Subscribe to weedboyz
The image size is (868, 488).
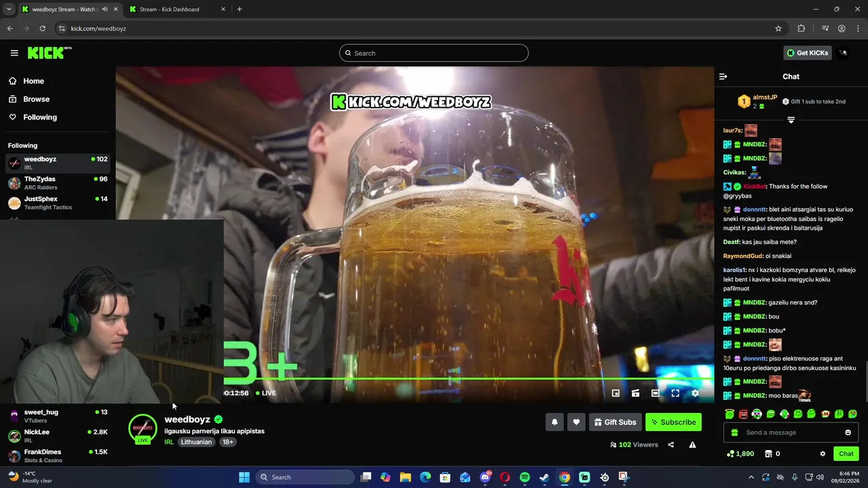coord(673,422)
